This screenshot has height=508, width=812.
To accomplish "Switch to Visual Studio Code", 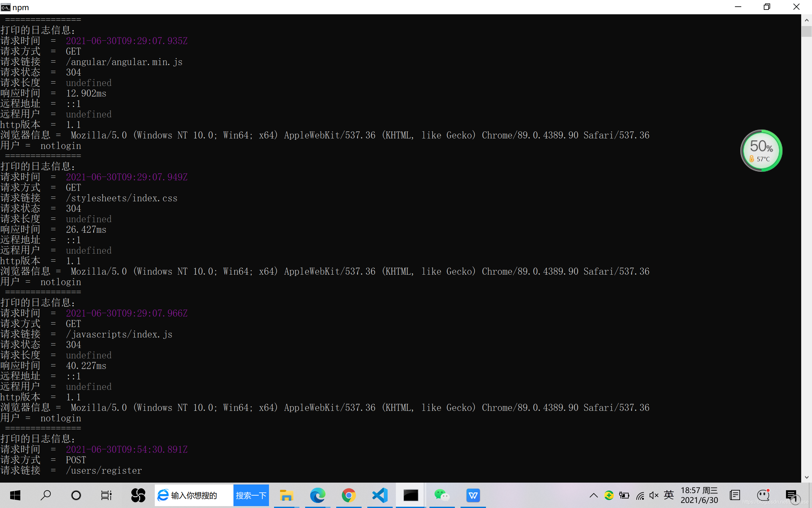I will [380, 495].
